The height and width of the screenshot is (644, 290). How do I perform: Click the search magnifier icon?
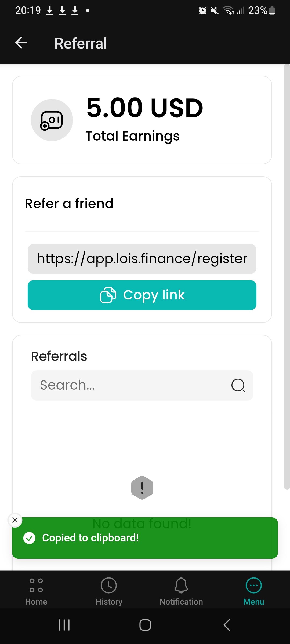[238, 385]
